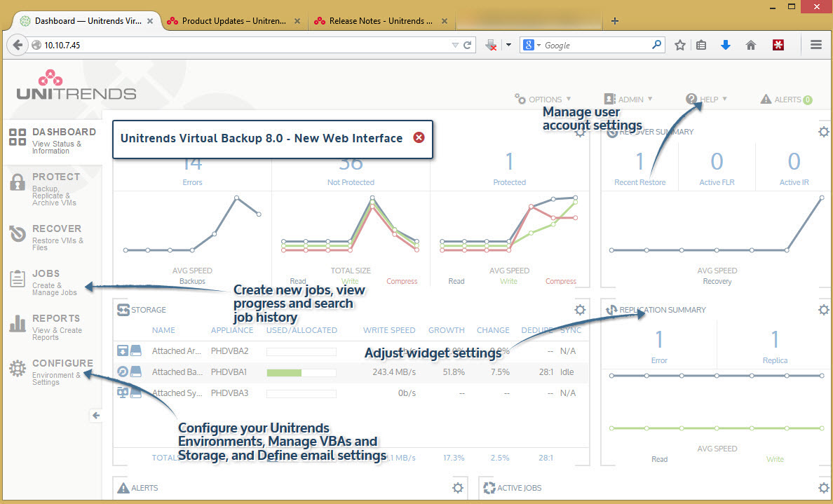The width and height of the screenshot is (833, 504).
Task: Open the Options dropdown menu
Action: (543, 100)
